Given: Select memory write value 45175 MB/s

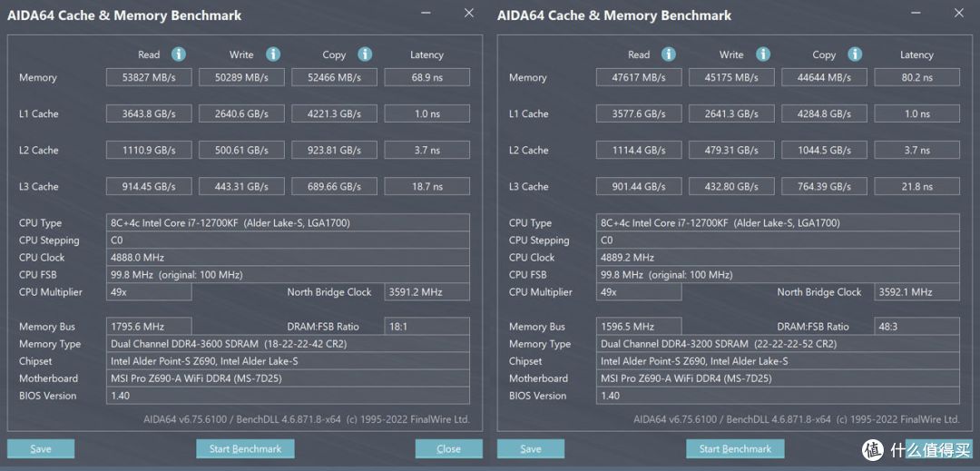Looking at the screenshot, I should point(732,77).
